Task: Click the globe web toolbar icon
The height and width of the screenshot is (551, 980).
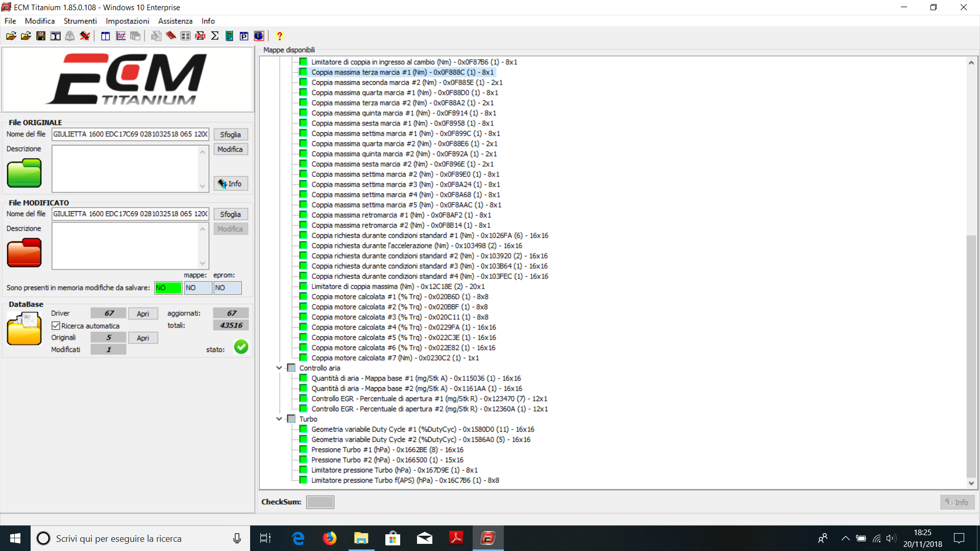Action: (x=259, y=36)
